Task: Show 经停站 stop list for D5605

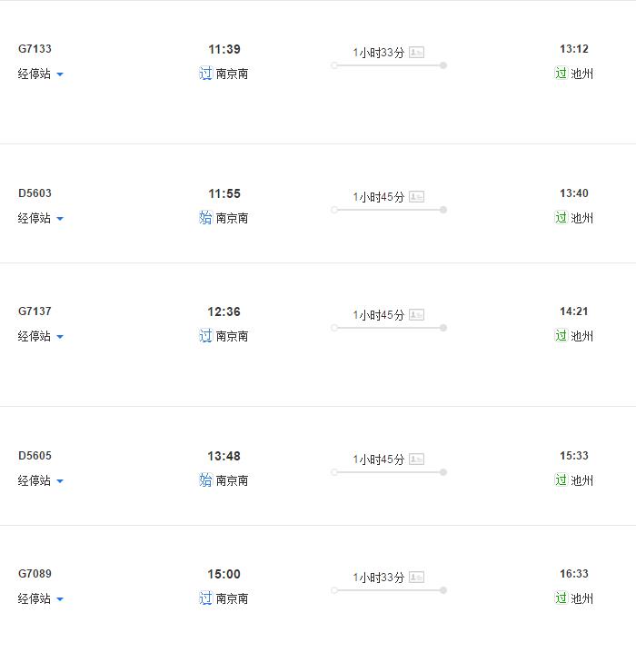Action: click(41, 480)
